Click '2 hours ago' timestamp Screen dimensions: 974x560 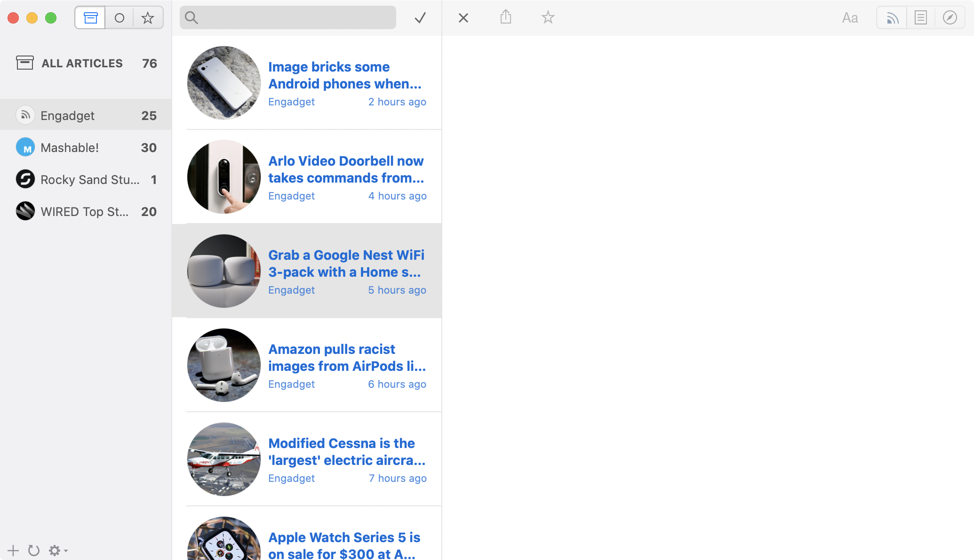pyautogui.click(x=397, y=102)
